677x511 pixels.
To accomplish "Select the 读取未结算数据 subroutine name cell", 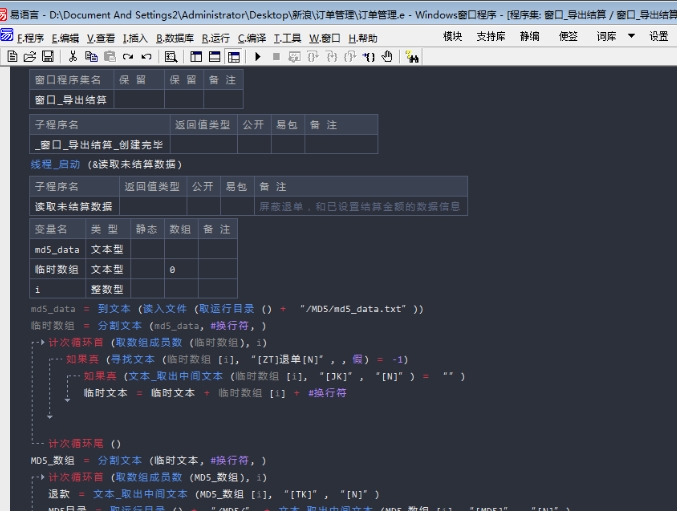I will pyautogui.click(x=74, y=206).
